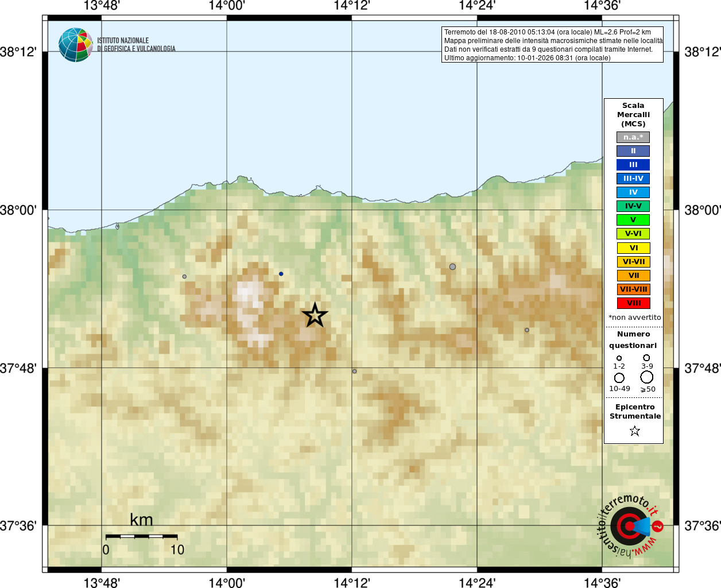This screenshot has width=721, height=588.
Task: Click the large gray marker below 14°24'
Action: [452, 266]
